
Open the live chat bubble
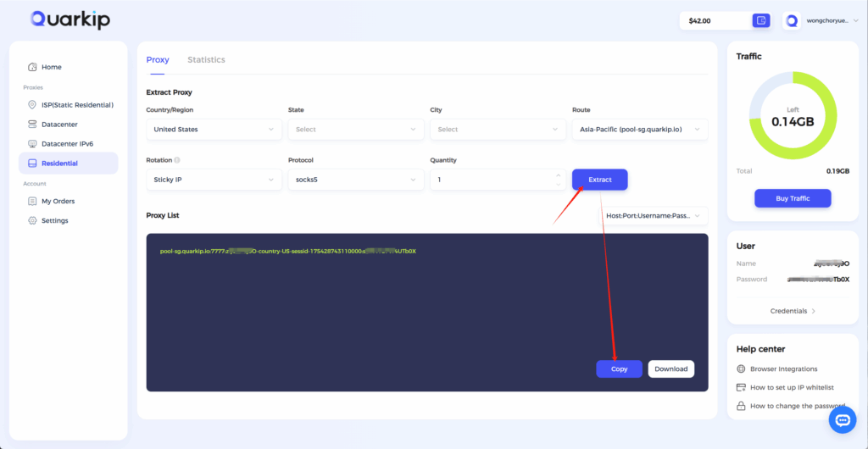tap(843, 421)
